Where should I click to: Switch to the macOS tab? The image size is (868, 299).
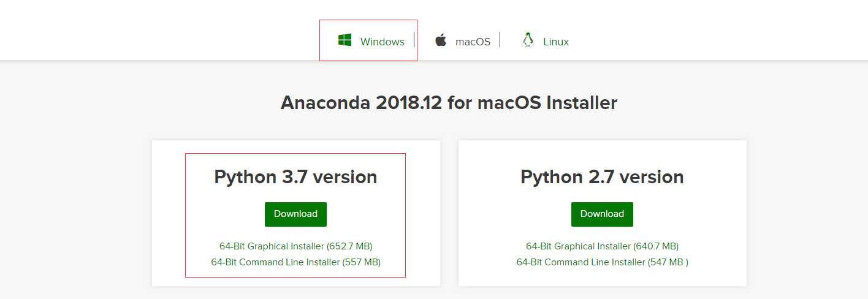click(x=473, y=42)
